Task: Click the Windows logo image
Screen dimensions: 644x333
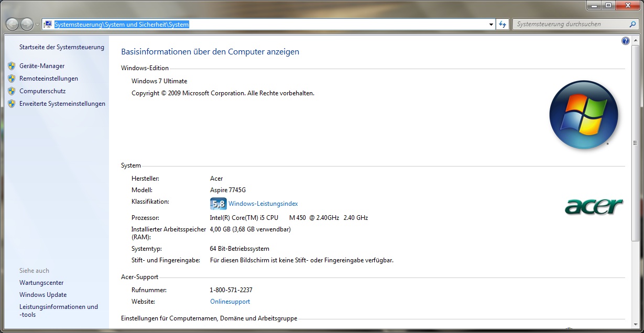Action: tap(584, 115)
